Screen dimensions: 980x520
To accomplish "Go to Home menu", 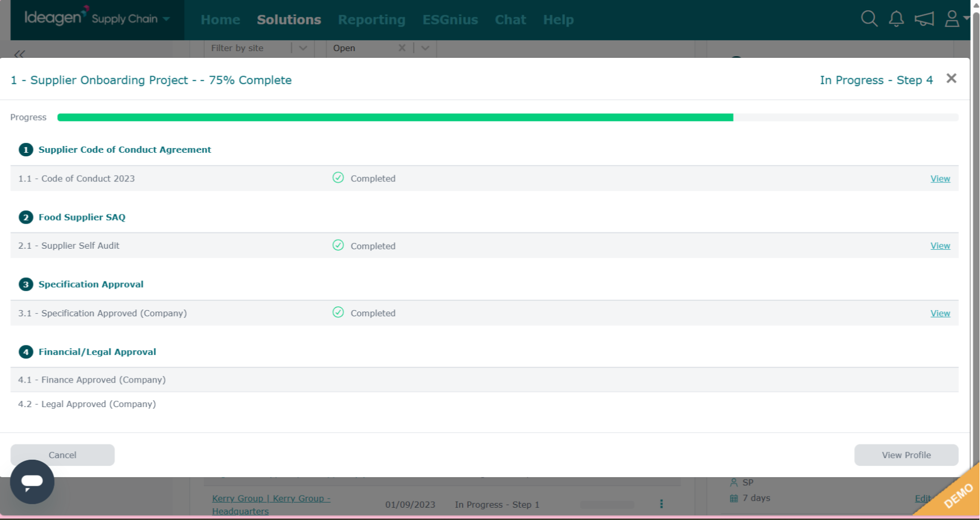I will tap(220, 19).
